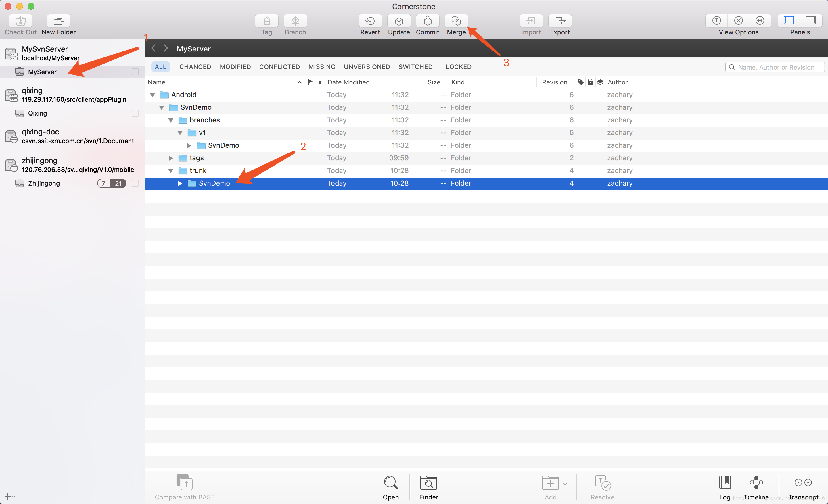Open the Transcript view
The height and width of the screenshot is (504, 828).
click(x=803, y=482)
